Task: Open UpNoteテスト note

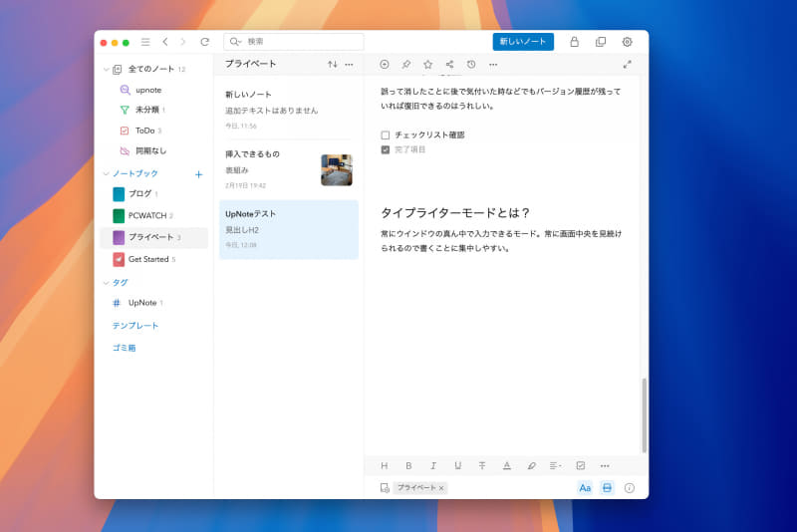Action: tap(289, 229)
